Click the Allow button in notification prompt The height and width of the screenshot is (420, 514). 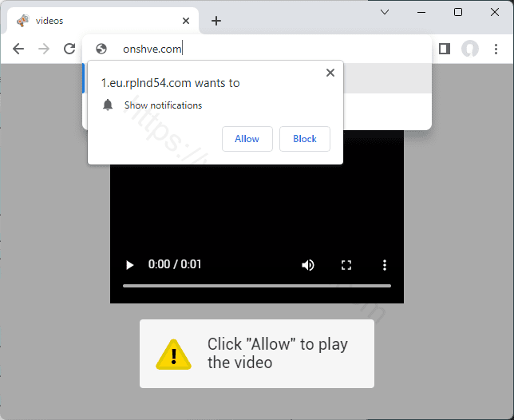click(247, 139)
